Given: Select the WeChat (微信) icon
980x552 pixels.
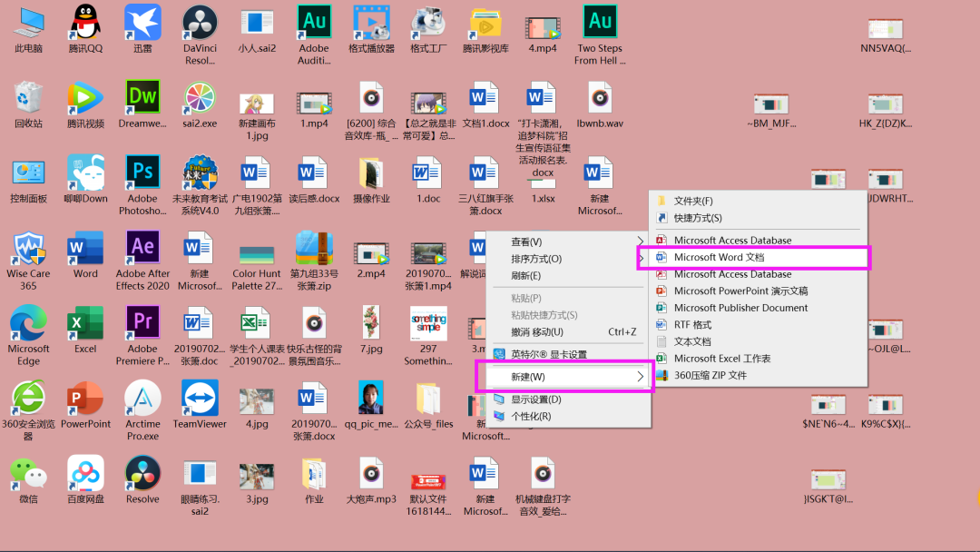Looking at the screenshot, I should click(28, 473).
